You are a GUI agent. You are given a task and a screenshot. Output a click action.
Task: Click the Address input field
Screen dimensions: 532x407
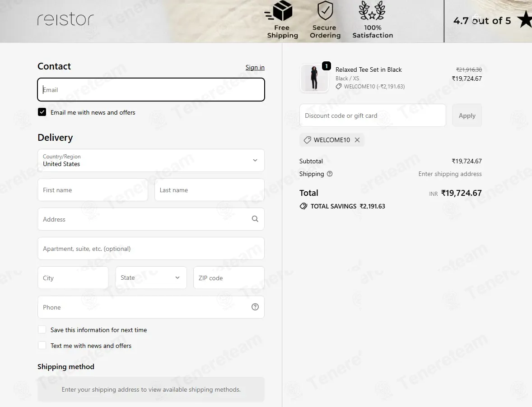(x=151, y=219)
